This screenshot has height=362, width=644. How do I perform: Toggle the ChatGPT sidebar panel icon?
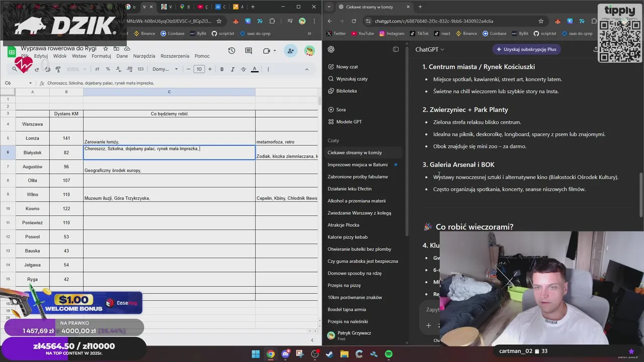point(396,49)
